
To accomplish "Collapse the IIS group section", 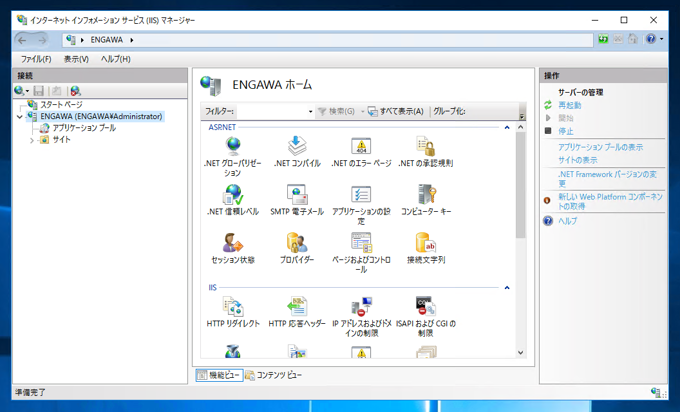I will tap(507, 288).
